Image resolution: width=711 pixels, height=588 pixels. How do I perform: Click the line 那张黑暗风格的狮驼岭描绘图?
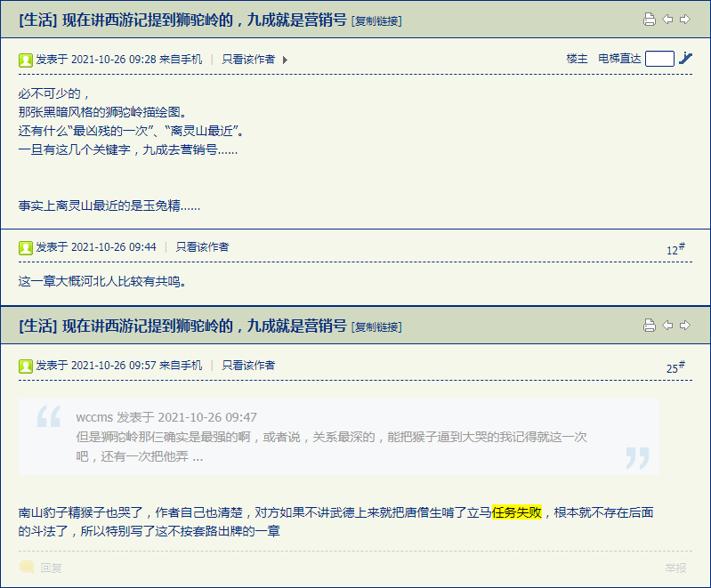click(x=102, y=112)
